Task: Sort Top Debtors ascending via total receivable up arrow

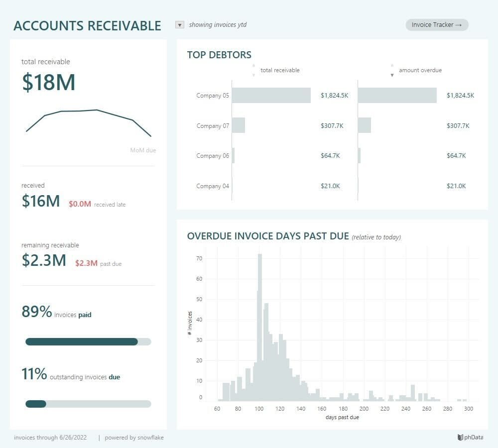Action: 253,65
